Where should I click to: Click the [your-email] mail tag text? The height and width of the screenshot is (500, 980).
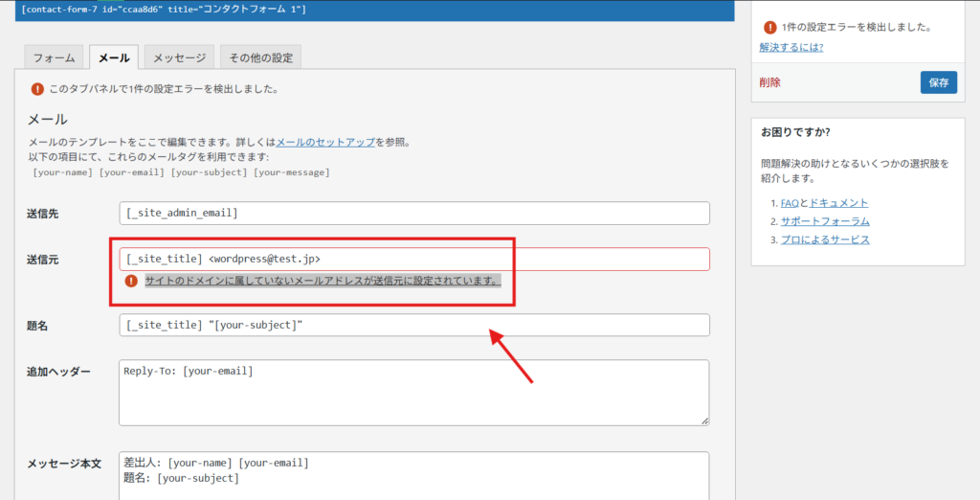132,172
